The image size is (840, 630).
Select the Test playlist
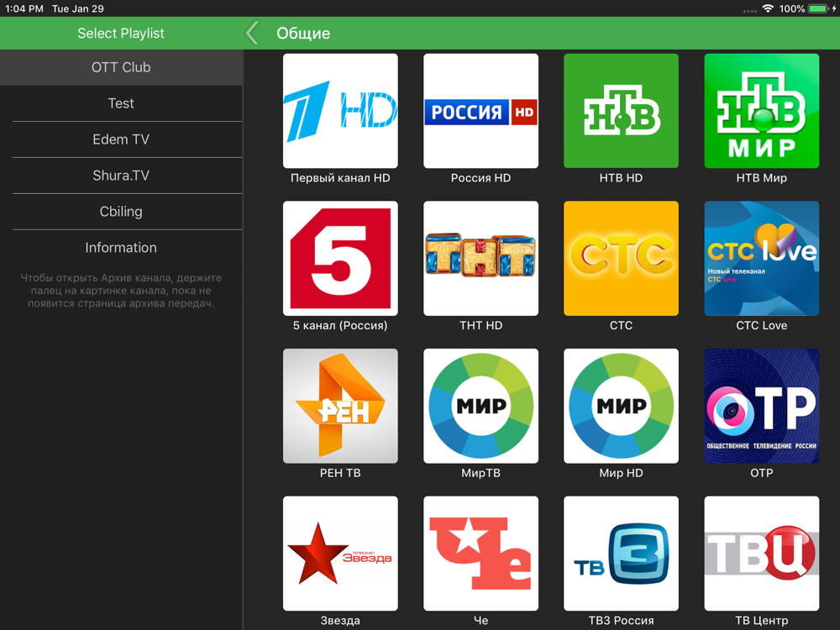[121, 103]
